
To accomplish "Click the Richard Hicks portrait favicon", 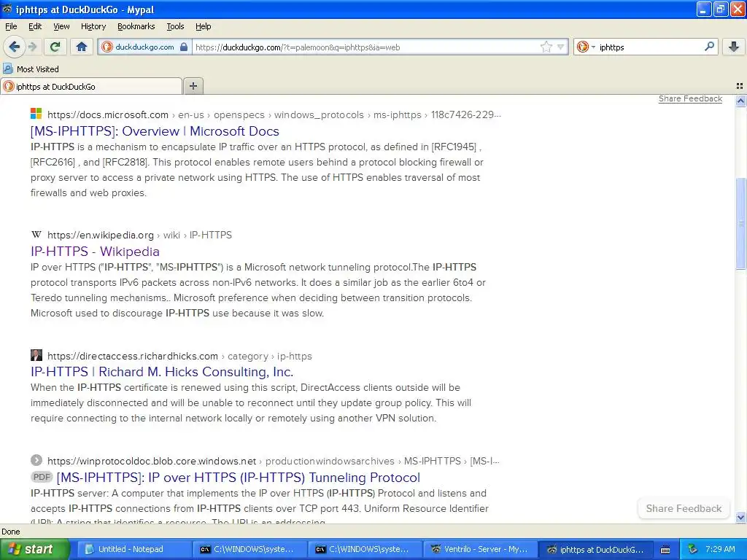I will [x=36, y=355].
